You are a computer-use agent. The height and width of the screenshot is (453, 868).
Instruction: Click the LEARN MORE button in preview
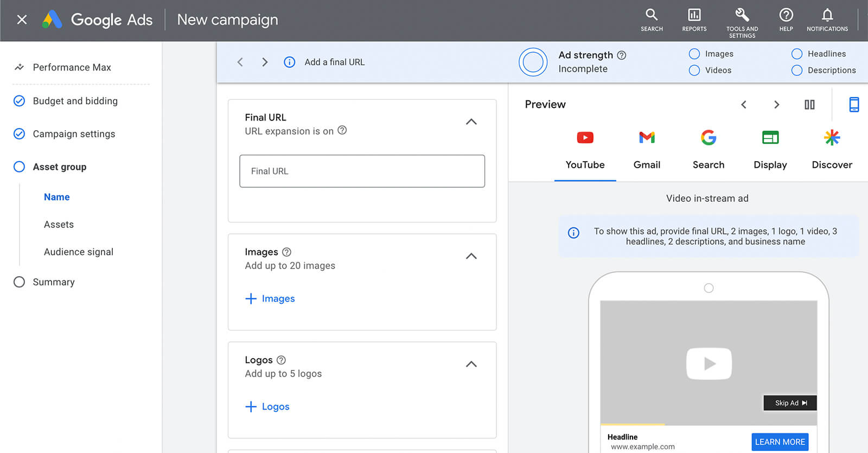point(780,442)
